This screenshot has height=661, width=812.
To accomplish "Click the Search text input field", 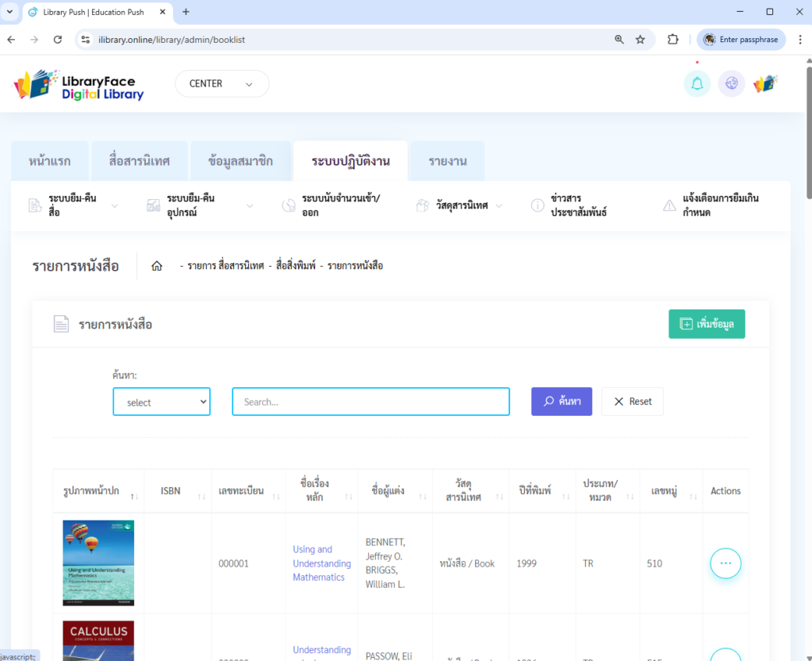I will click(x=370, y=402).
